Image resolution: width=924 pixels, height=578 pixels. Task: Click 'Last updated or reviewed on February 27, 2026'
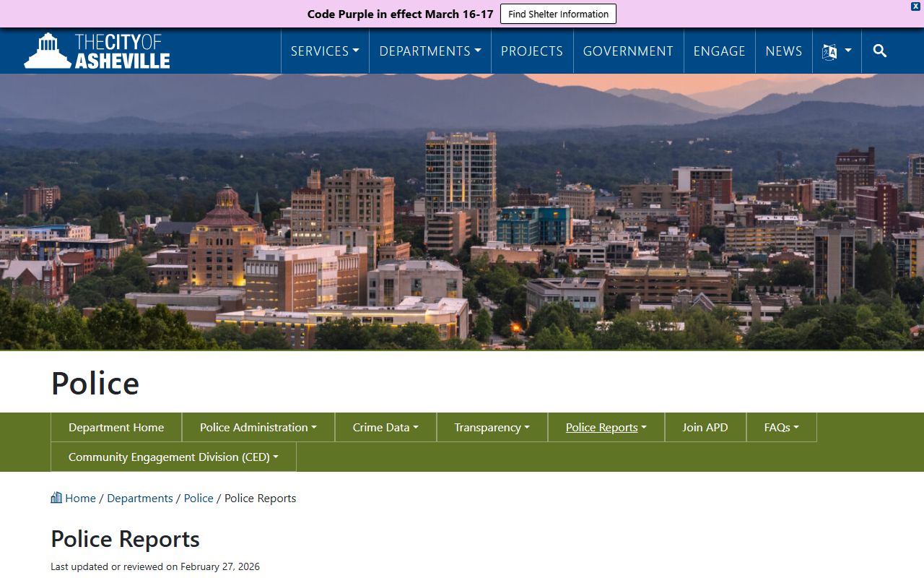(x=155, y=566)
